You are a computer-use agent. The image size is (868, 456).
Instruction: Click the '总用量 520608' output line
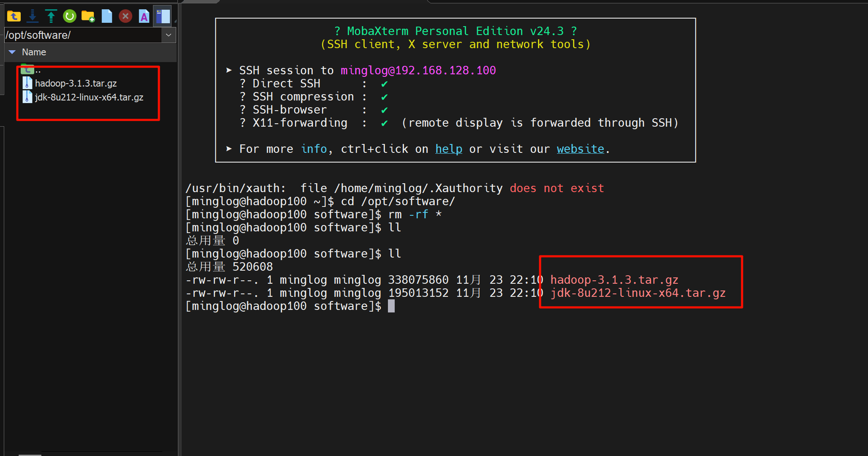coord(229,267)
